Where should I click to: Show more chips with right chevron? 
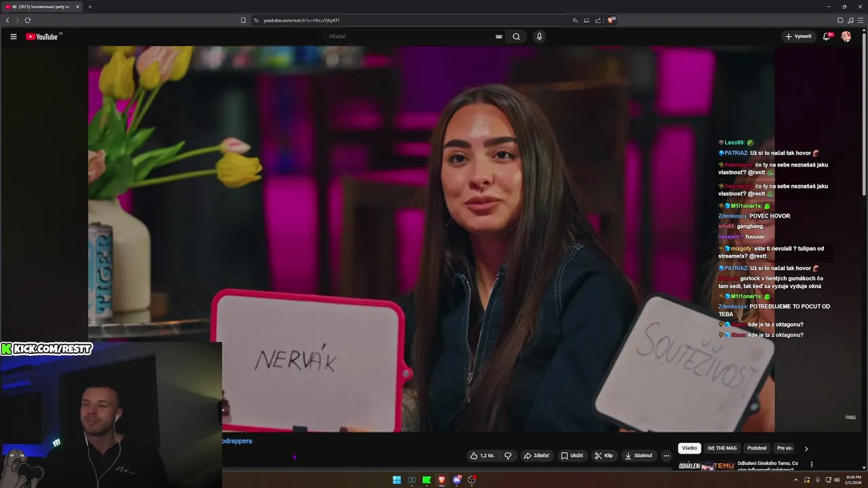pos(806,449)
